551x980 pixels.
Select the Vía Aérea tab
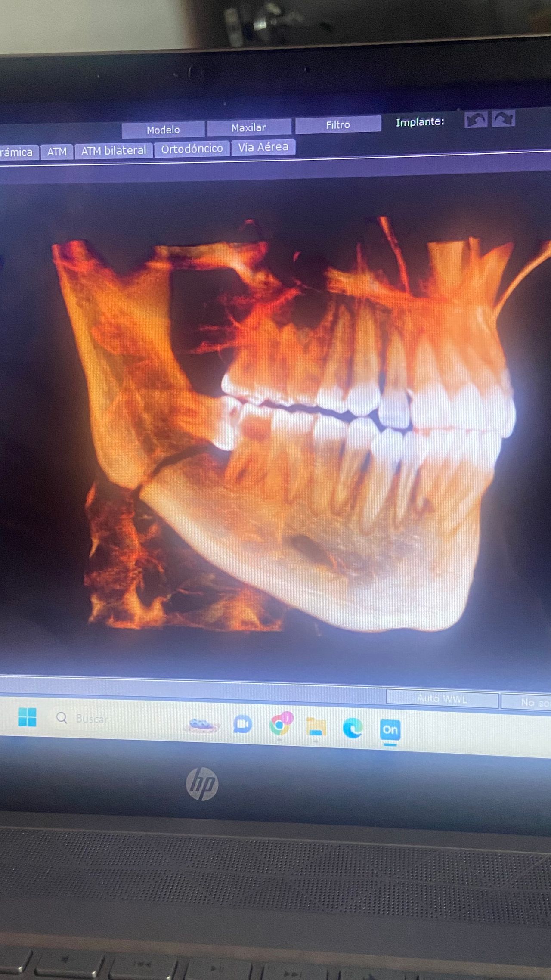pos(263,147)
